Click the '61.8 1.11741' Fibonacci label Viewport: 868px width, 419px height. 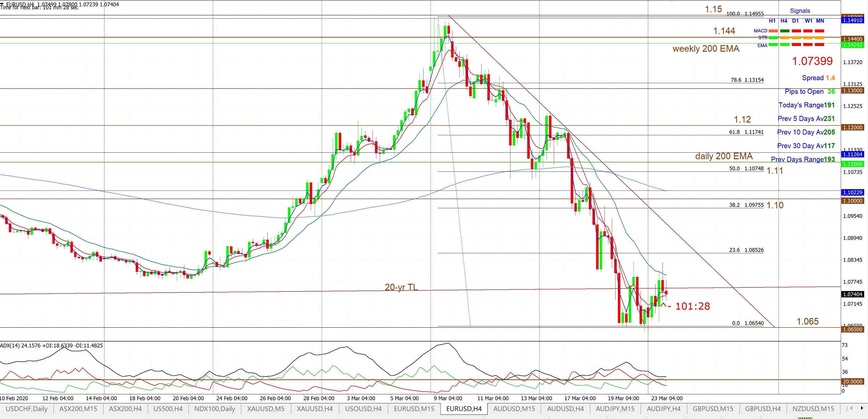pyautogui.click(x=746, y=132)
